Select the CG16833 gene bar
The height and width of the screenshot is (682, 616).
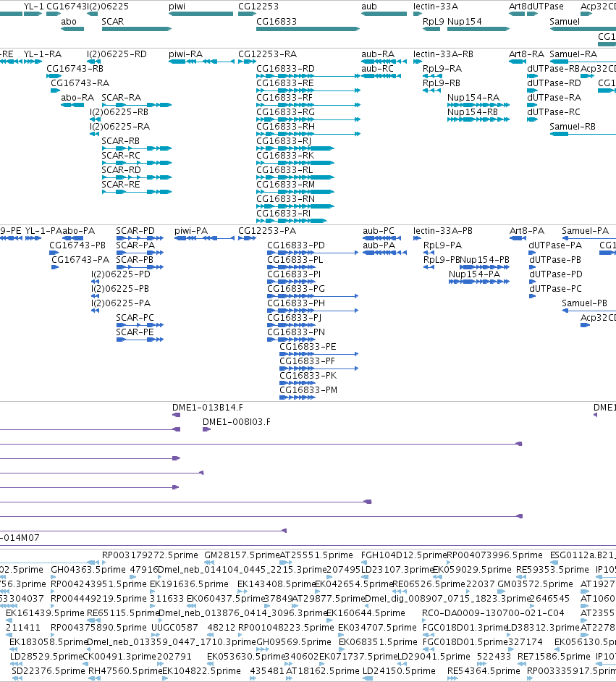[308, 29]
